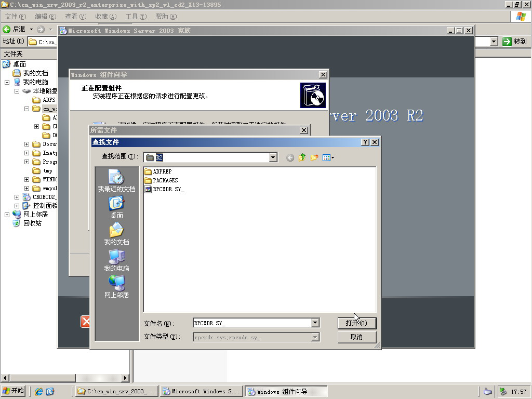Click the Cancel button in file dialog
Viewport: 532px width, 399px height.
point(356,337)
